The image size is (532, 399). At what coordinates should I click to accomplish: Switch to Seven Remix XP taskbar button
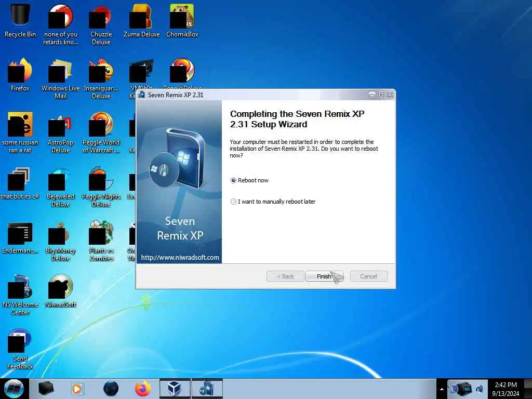click(207, 389)
